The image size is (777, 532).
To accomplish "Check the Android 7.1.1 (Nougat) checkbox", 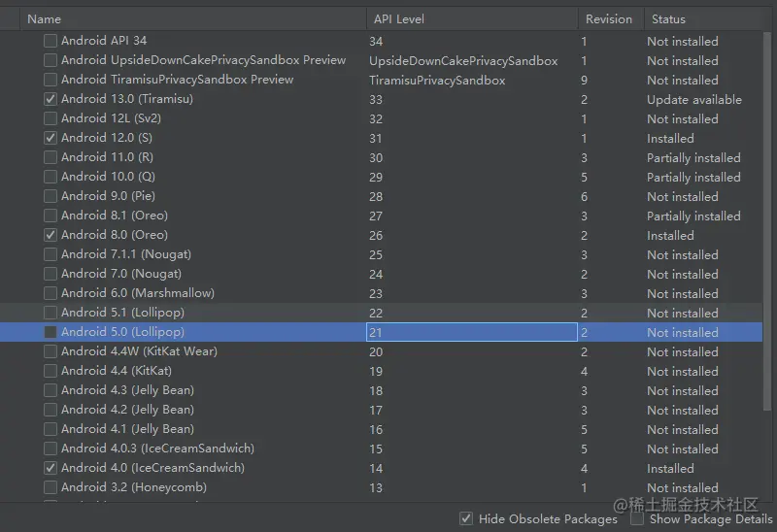I will [x=51, y=254].
